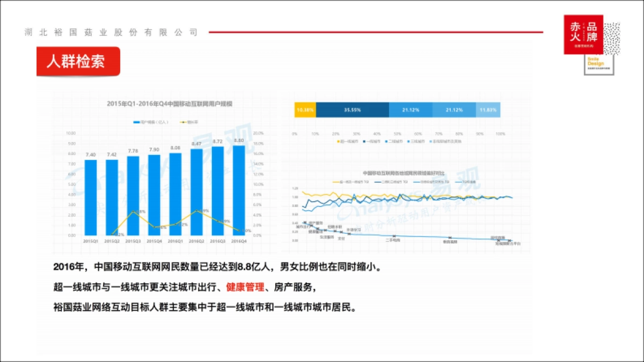This screenshot has height=362, width=644.
Task: Expand the 人群检索 red header banner
Action: 79,61
